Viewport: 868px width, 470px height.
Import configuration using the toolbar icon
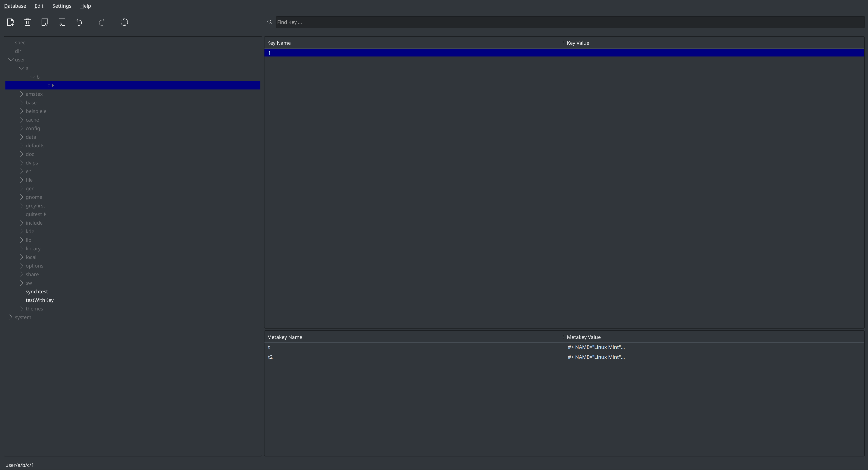pos(45,22)
